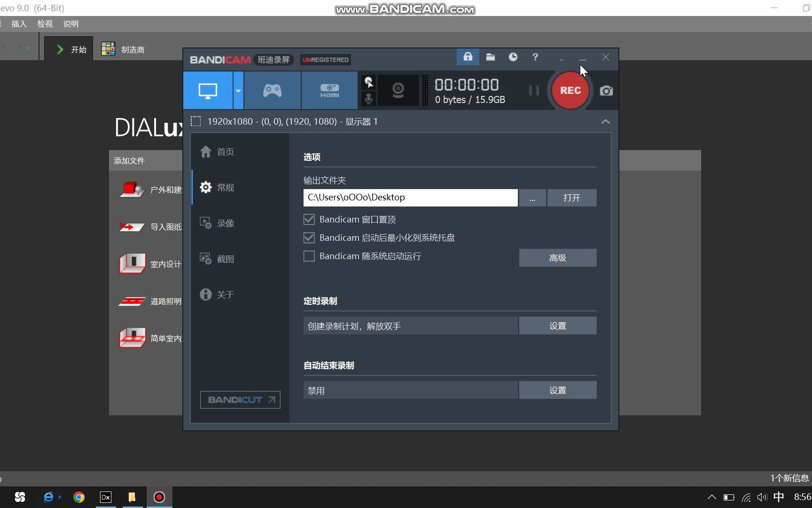Click 导入图纸 icon in DIALux
This screenshot has height=508, width=812.
[x=132, y=227]
